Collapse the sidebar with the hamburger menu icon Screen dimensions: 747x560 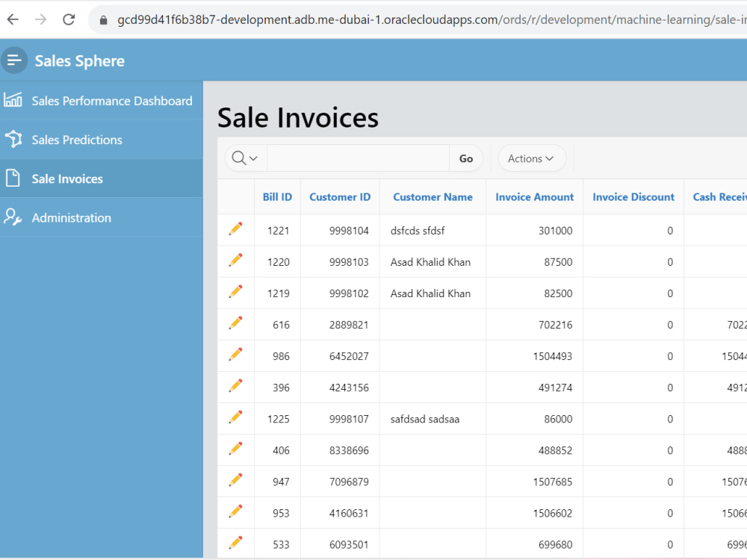[14, 60]
